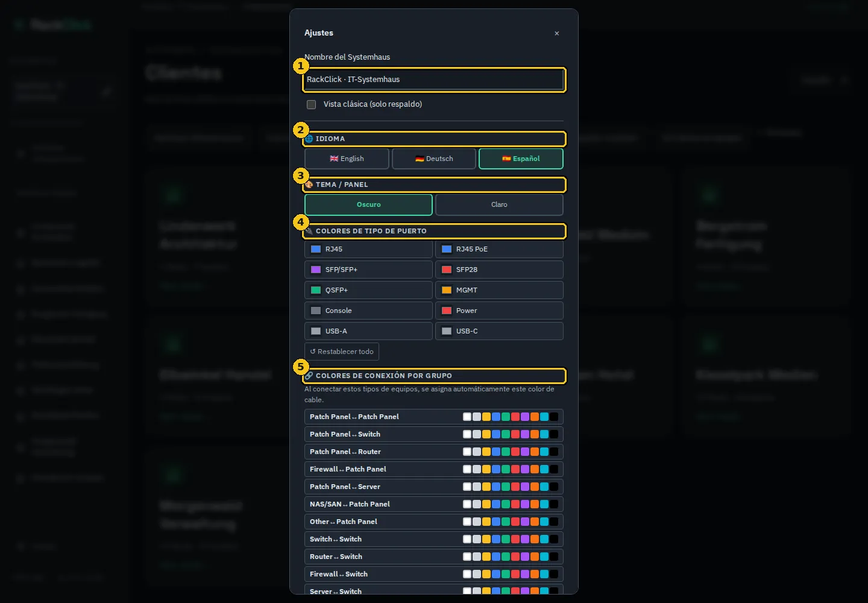
Task: Select red for Firewall ↔ Patch Panel
Action: [x=515, y=469]
